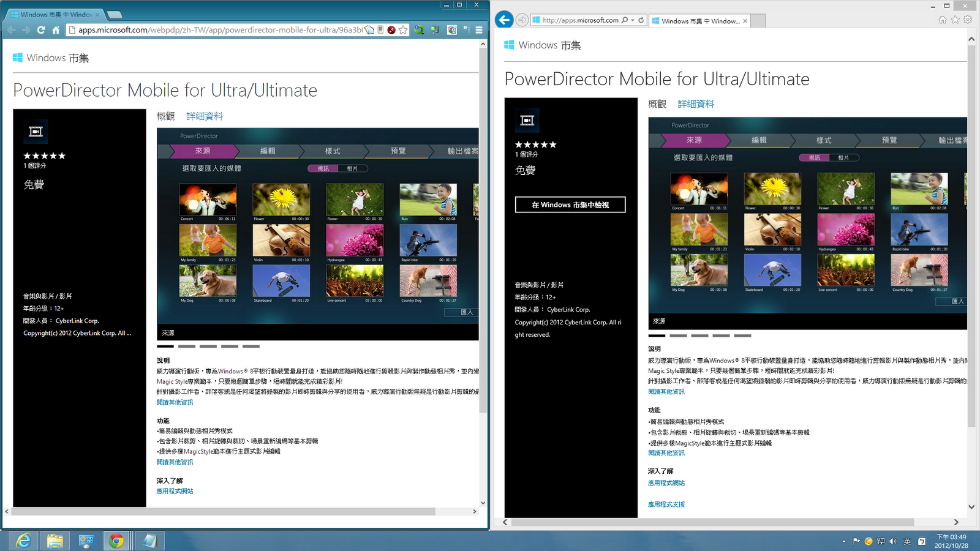Image resolution: width=980 pixels, height=551 pixels.
Task: Select the 概觀 tab in IE page
Action: [657, 104]
